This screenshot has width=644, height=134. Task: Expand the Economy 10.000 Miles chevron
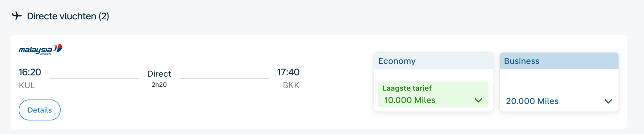tap(478, 100)
